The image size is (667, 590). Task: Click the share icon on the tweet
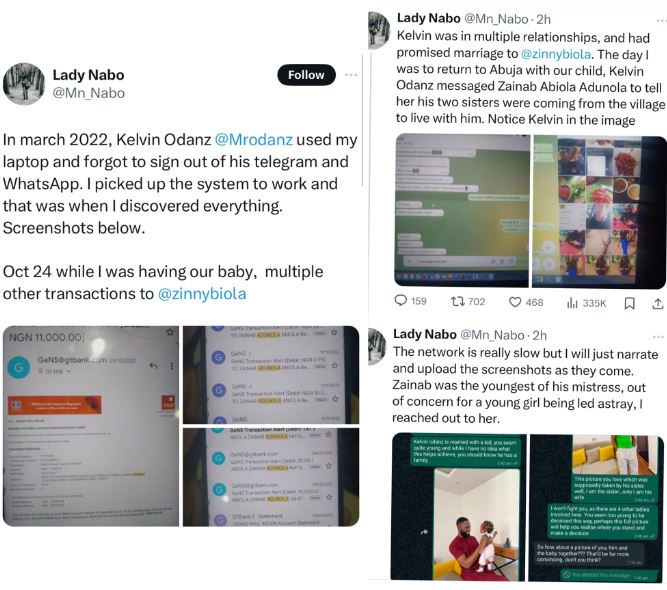[658, 303]
